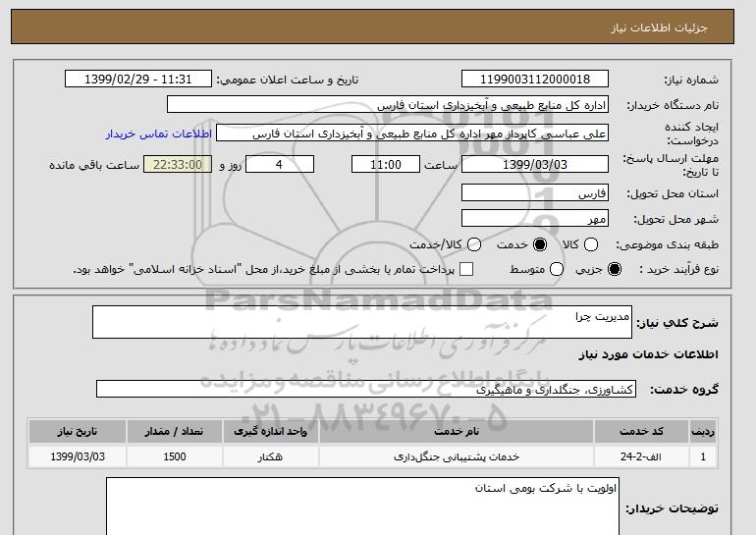Click the deadline hour field 11:00
This screenshot has width=756, height=535.
click(386, 164)
